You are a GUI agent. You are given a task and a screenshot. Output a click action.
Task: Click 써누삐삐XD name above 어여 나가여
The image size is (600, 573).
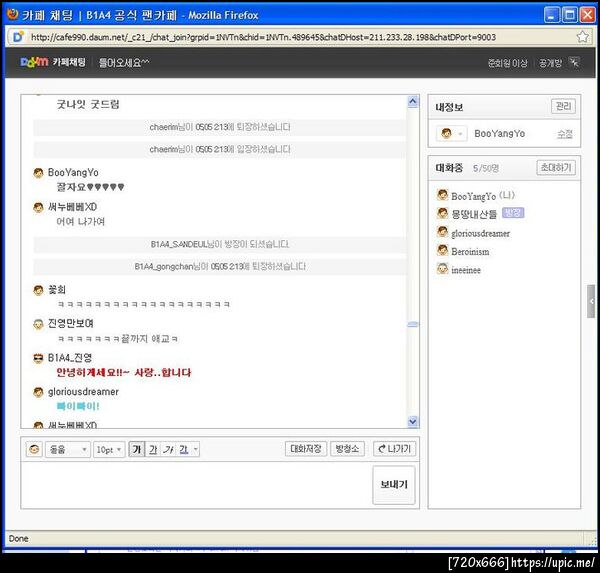tap(72, 207)
